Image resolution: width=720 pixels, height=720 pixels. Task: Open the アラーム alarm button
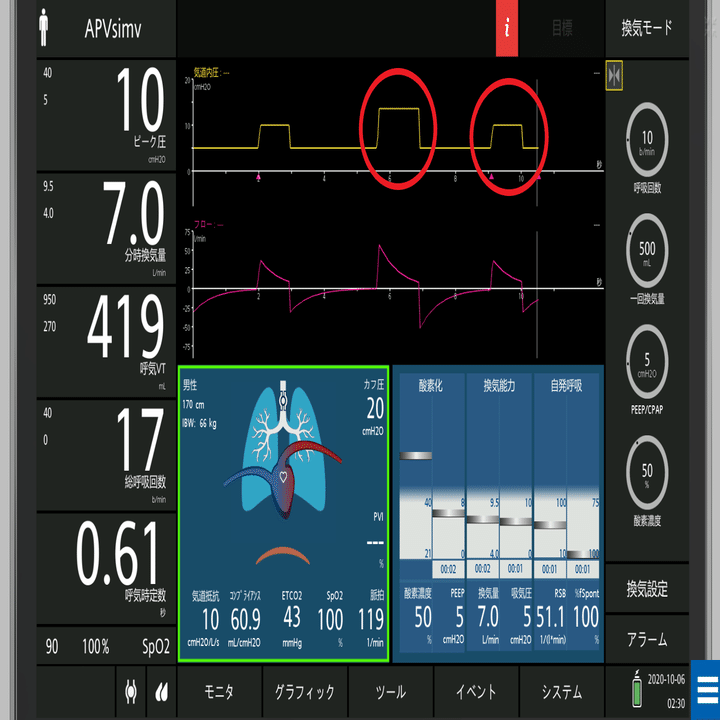(x=647, y=639)
